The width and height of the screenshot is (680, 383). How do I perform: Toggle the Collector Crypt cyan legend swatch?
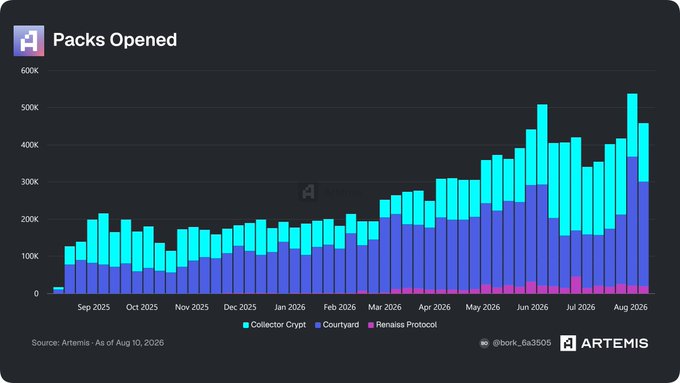point(246,325)
